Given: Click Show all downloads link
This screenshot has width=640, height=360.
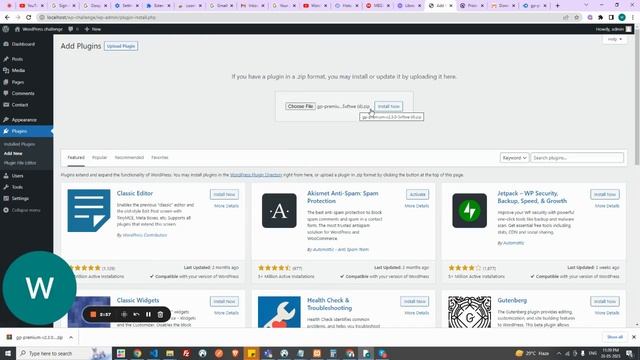Looking at the screenshot, I should (x=615, y=337).
